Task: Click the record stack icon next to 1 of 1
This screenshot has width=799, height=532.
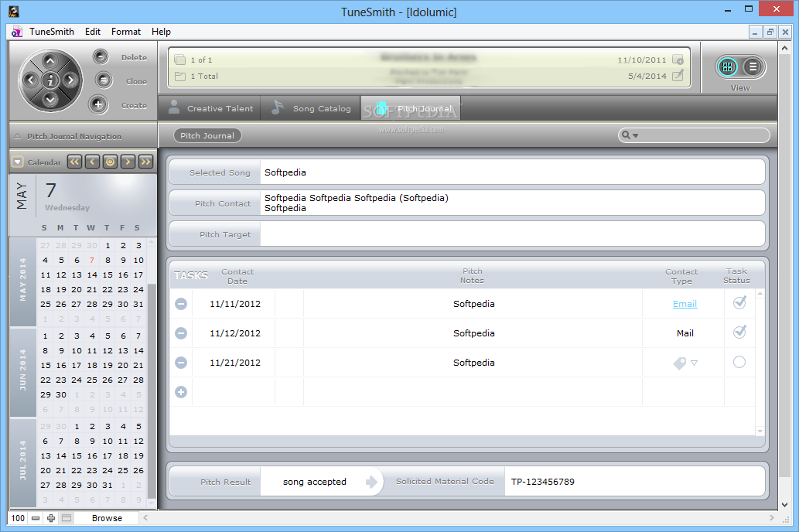Action: [180, 60]
